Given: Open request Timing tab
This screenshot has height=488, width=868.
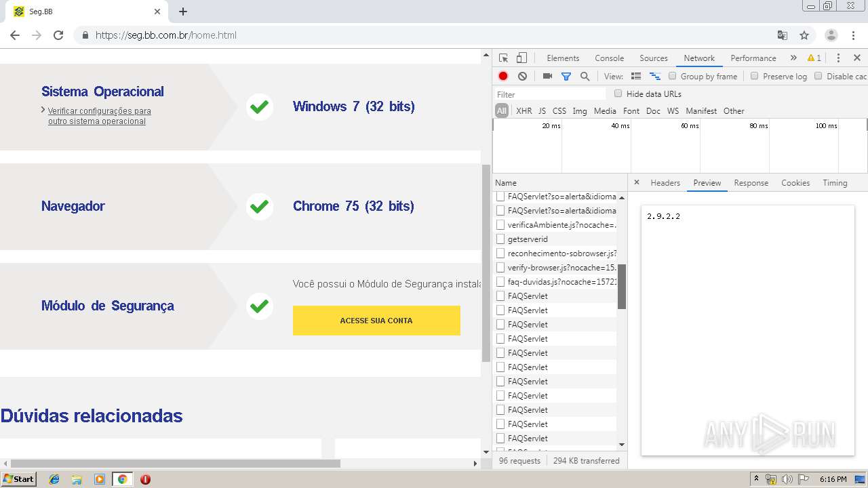Looking at the screenshot, I should click(835, 183).
